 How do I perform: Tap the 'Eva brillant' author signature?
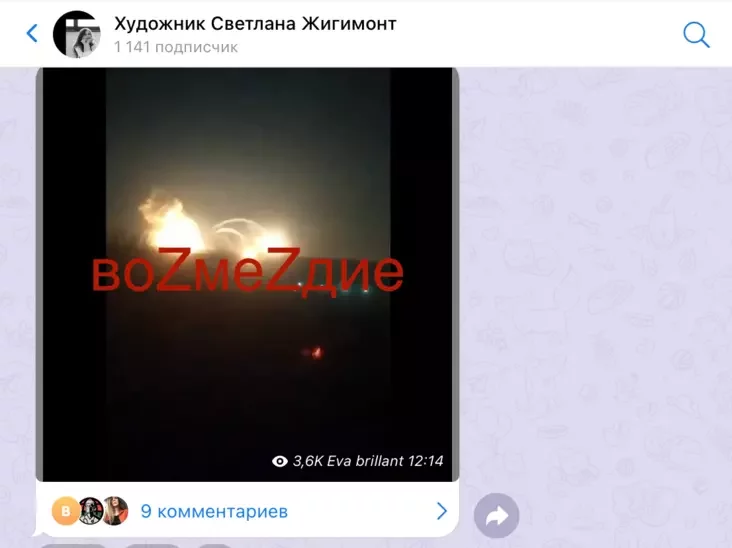365,461
